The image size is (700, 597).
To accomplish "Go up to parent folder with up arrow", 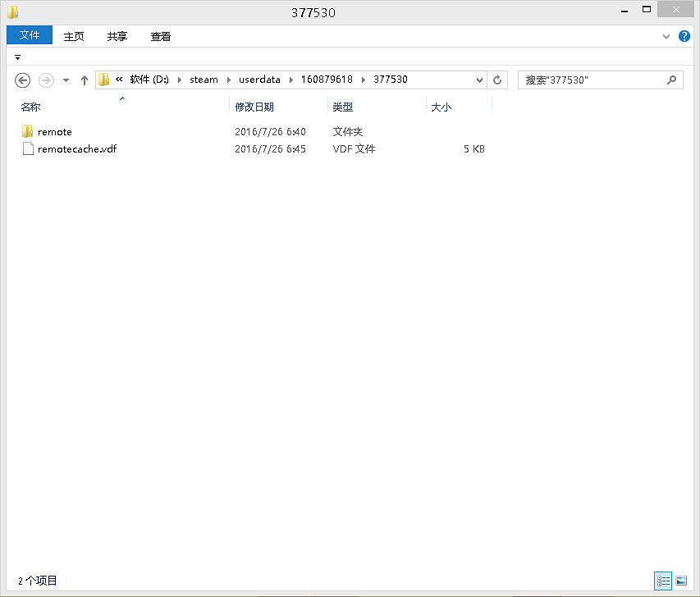I will pyautogui.click(x=84, y=80).
